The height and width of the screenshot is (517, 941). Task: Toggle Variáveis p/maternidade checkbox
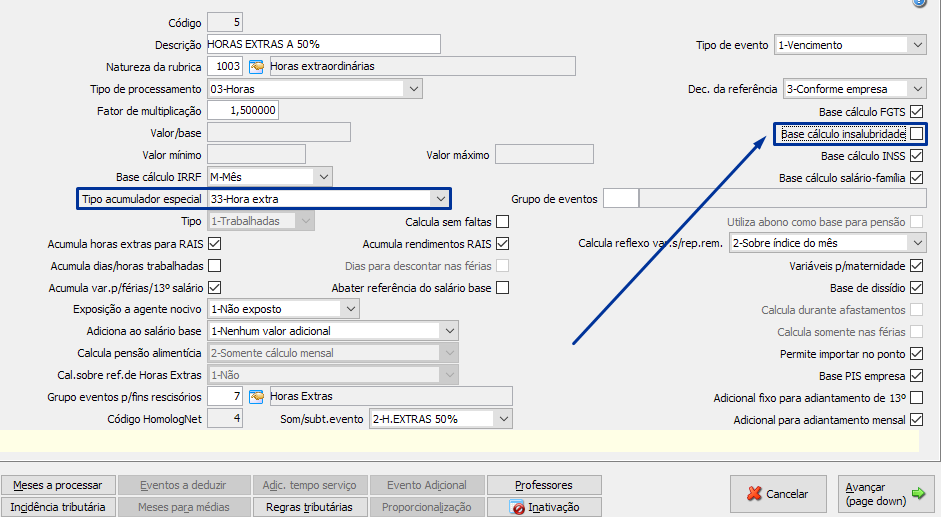click(x=916, y=265)
